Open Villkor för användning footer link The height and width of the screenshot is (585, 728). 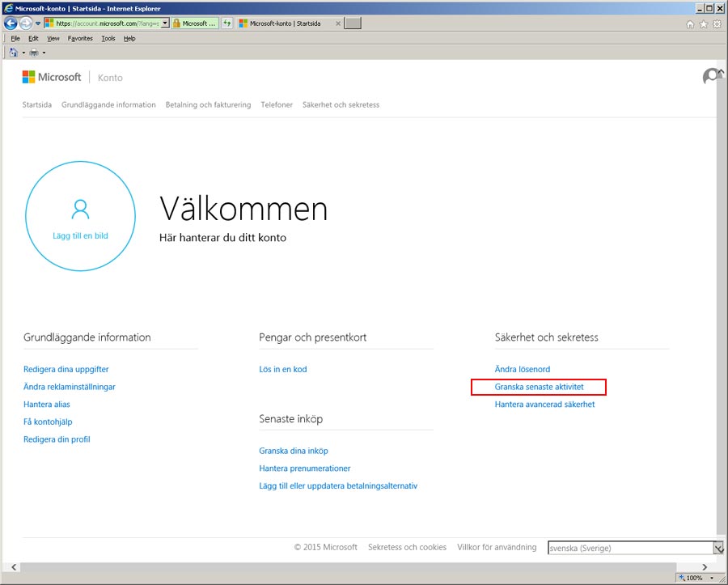tap(497, 548)
